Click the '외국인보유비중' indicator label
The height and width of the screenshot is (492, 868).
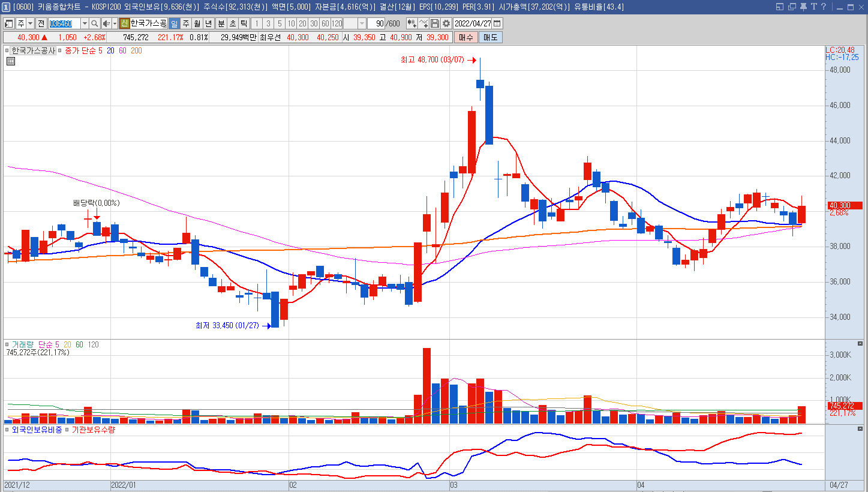point(37,430)
